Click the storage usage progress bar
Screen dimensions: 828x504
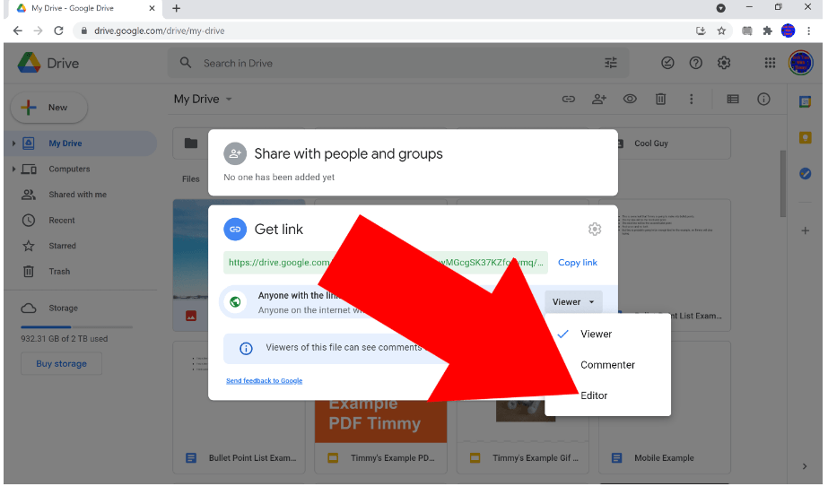pyautogui.click(x=76, y=327)
